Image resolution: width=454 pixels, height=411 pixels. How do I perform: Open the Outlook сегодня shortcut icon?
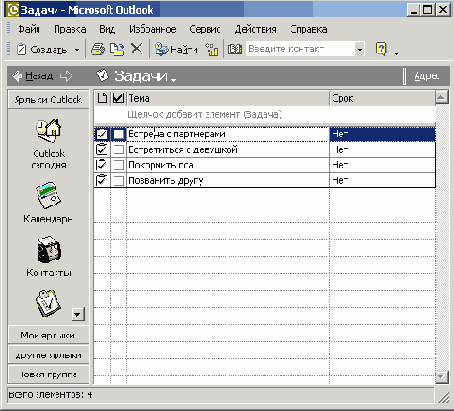49,131
